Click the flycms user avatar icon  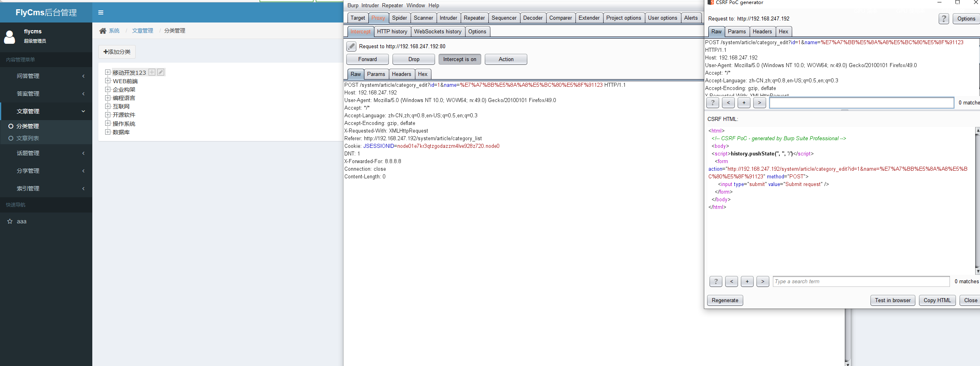click(x=9, y=37)
